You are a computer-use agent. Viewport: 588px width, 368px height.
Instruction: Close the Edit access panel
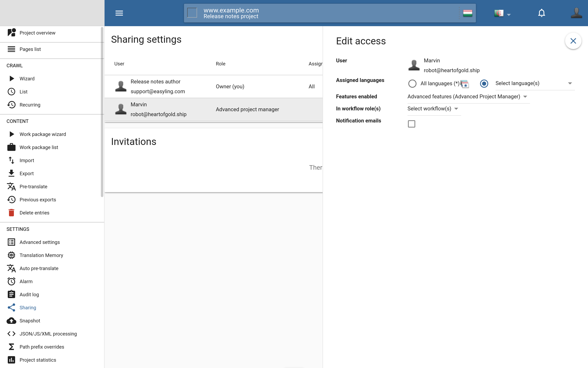click(x=573, y=41)
